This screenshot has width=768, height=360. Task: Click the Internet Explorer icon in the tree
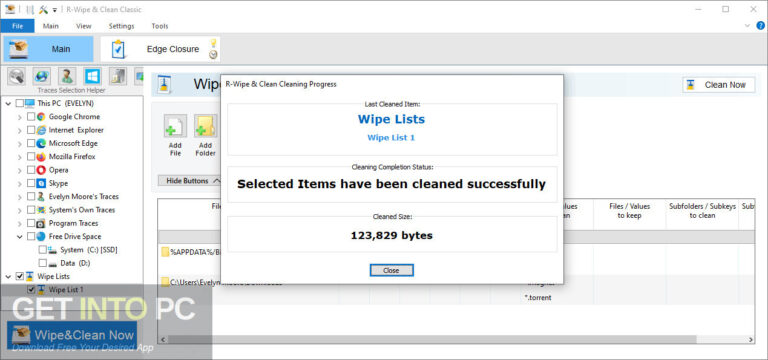pyautogui.click(x=41, y=130)
